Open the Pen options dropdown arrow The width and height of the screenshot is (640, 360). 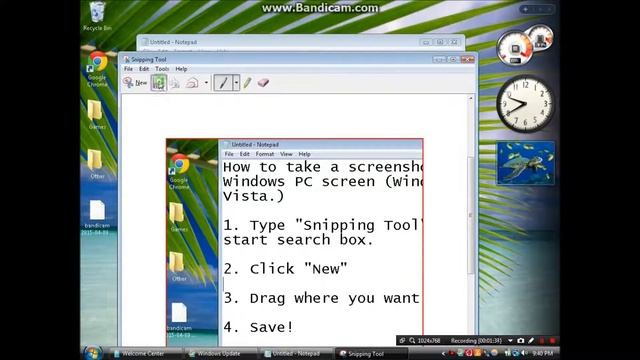(236, 83)
